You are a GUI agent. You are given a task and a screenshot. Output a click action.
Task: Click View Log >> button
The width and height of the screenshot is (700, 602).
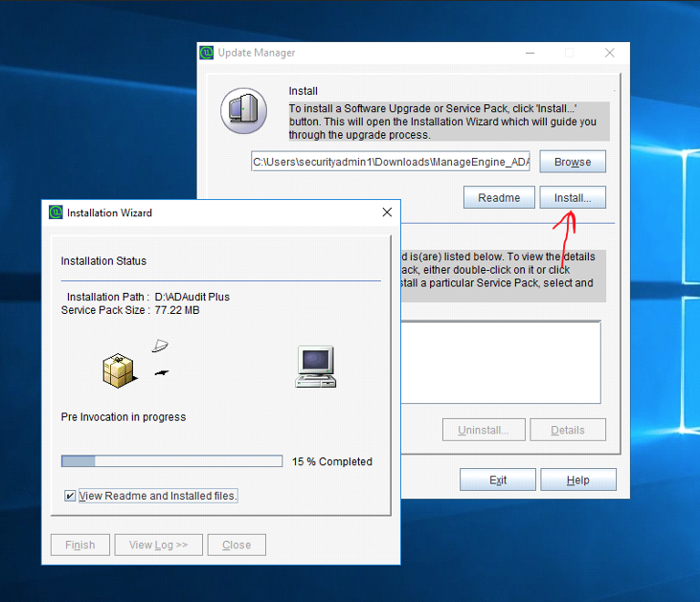(x=159, y=545)
